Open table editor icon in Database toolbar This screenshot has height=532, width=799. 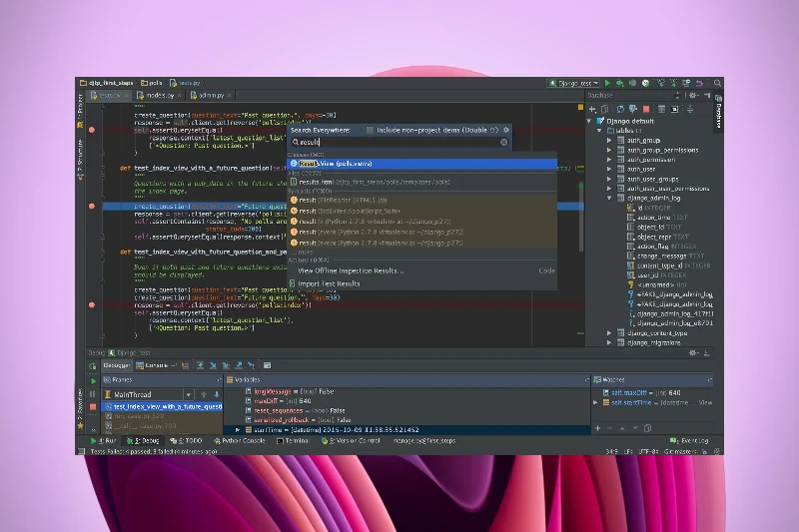(x=661, y=109)
